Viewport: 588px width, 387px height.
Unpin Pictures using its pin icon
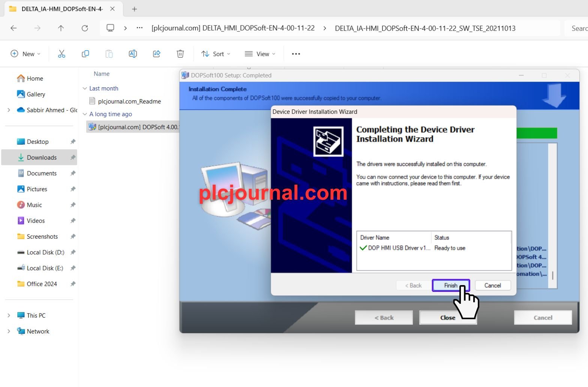[x=73, y=189]
